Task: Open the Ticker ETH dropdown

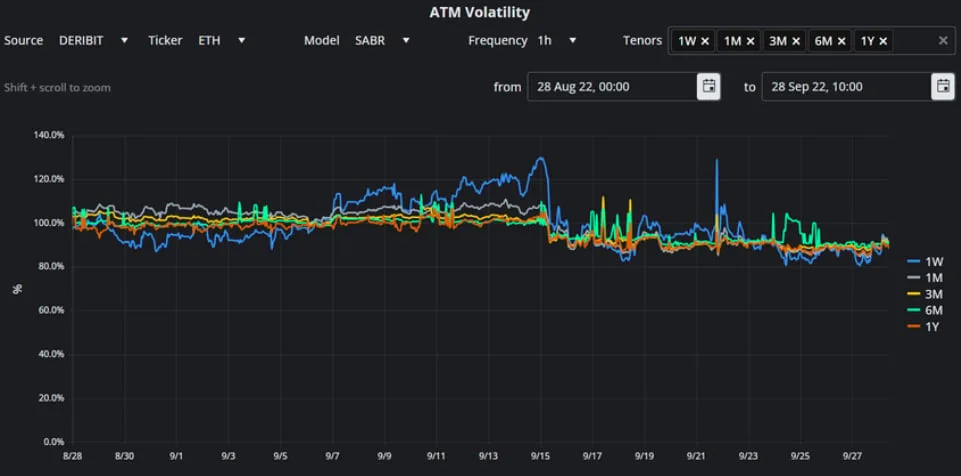Action: click(x=221, y=40)
